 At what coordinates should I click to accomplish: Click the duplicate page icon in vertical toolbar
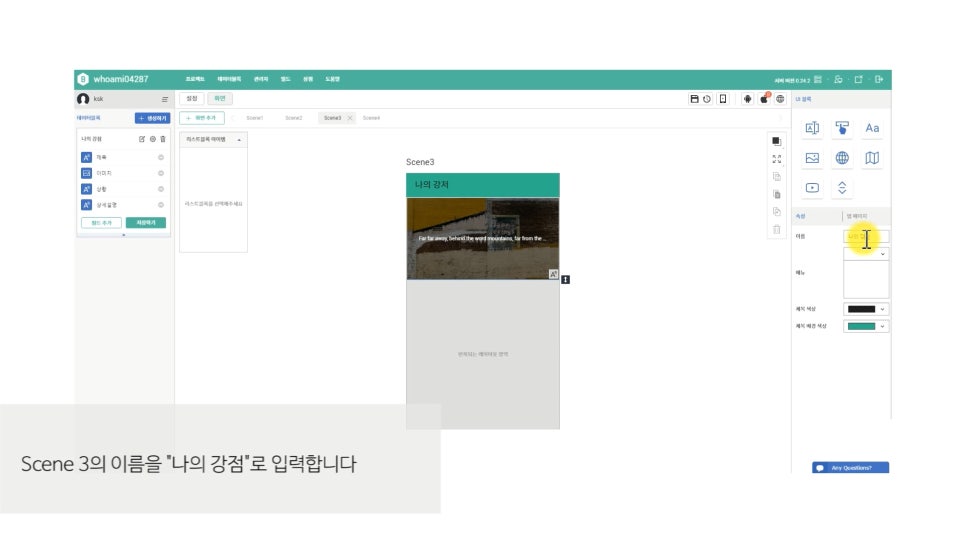[x=776, y=211]
